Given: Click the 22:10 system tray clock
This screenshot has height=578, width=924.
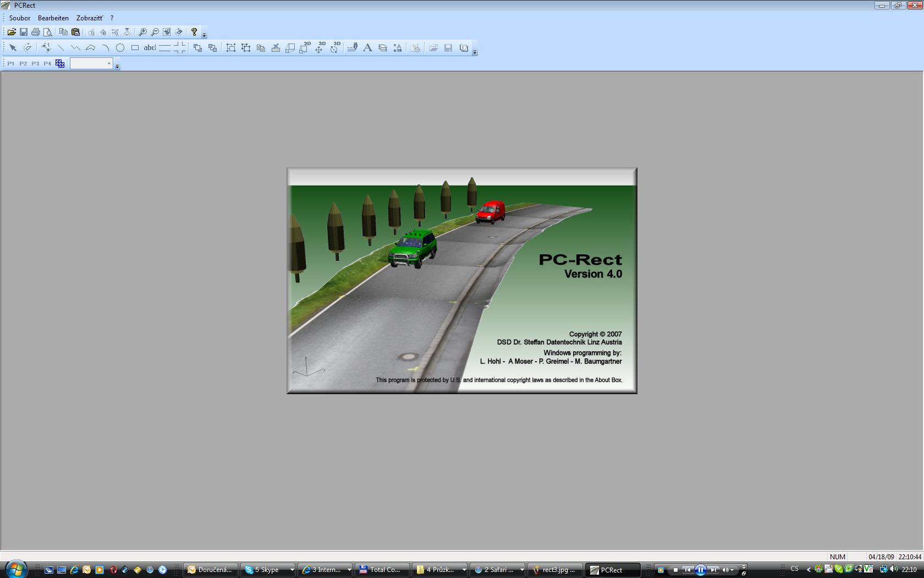Looking at the screenshot, I should [x=909, y=570].
